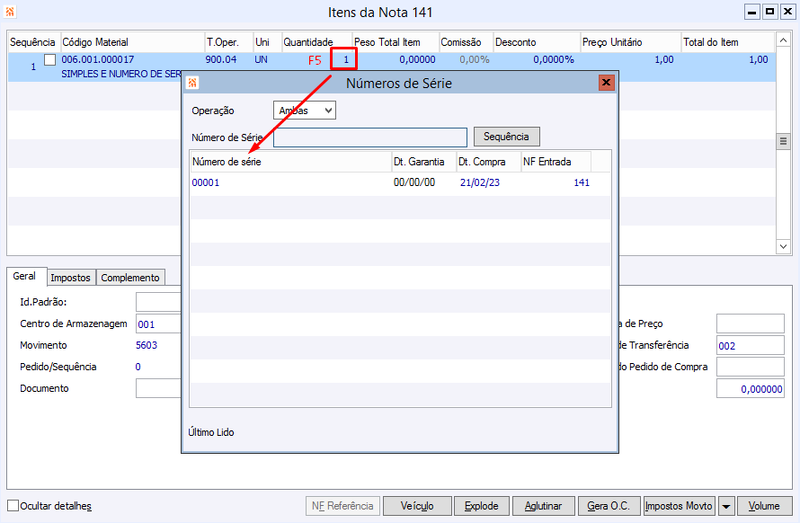Click T.Oper. value 900.04
The image size is (800, 523).
[221, 60]
